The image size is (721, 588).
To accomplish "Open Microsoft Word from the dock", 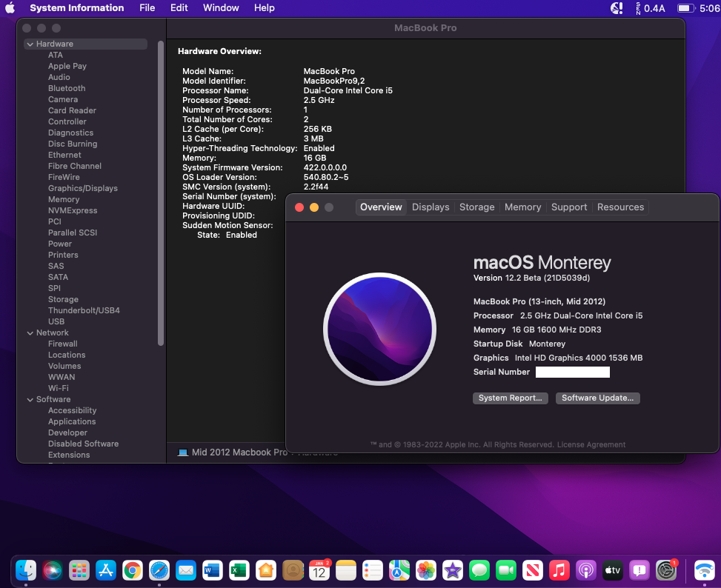I will click(x=213, y=570).
